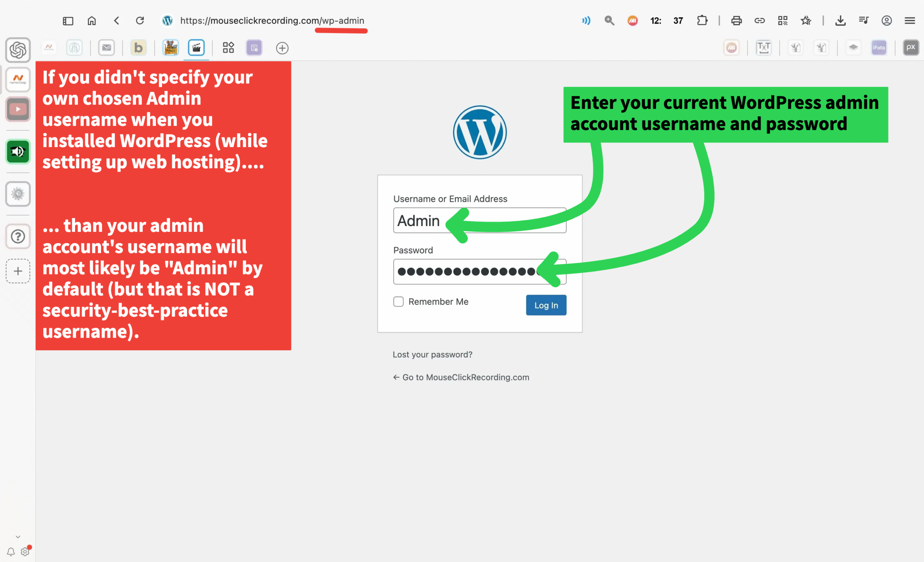Add new tab with plus circle

click(282, 48)
